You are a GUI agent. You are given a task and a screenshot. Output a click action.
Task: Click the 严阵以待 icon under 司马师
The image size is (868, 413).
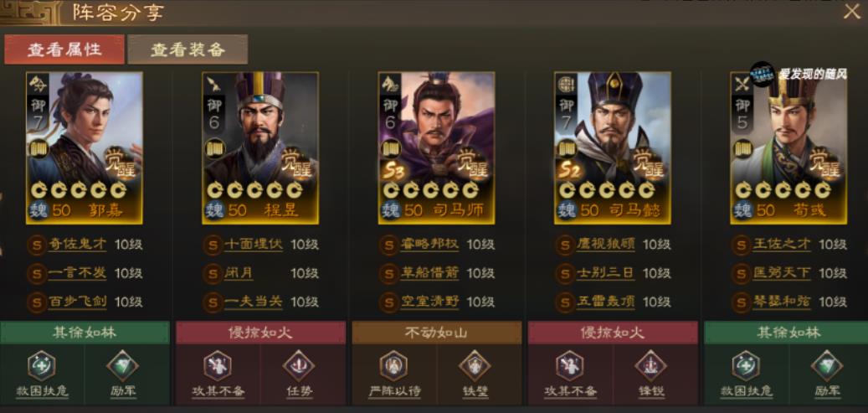pos(393,366)
